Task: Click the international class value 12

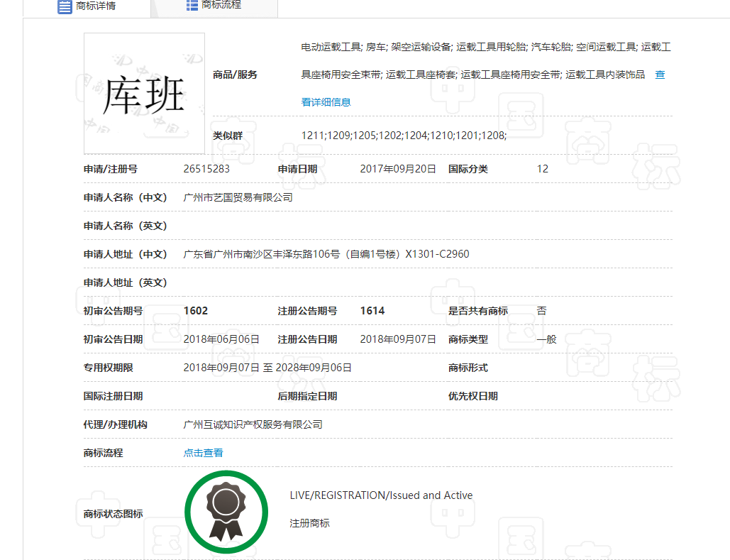Action: tap(543, 169)
